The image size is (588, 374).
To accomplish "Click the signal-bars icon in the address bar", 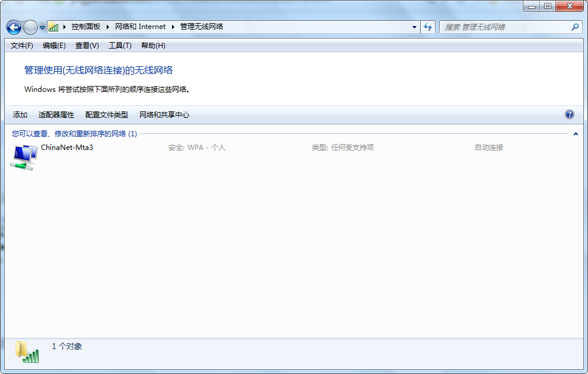I will point(53,27).
